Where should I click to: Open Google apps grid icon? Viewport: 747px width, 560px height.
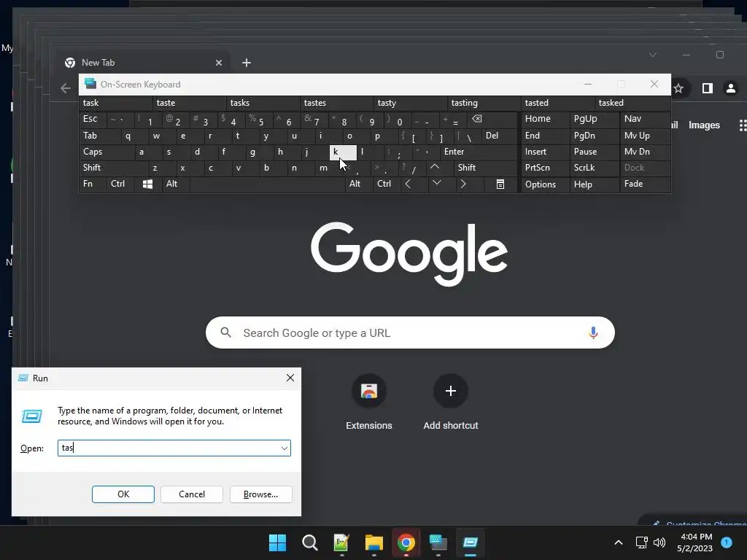[x=742, y=125]
